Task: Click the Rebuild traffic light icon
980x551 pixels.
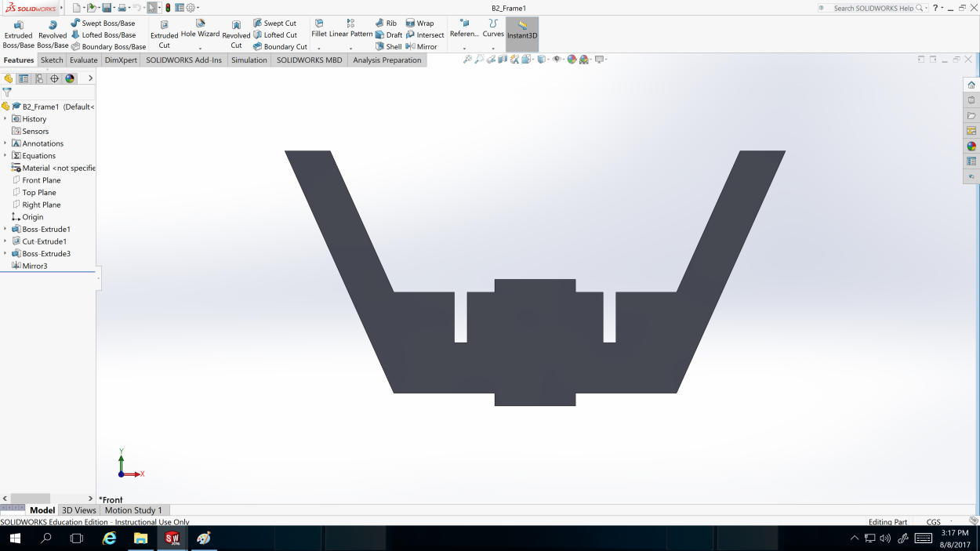Action: point(168,8)
